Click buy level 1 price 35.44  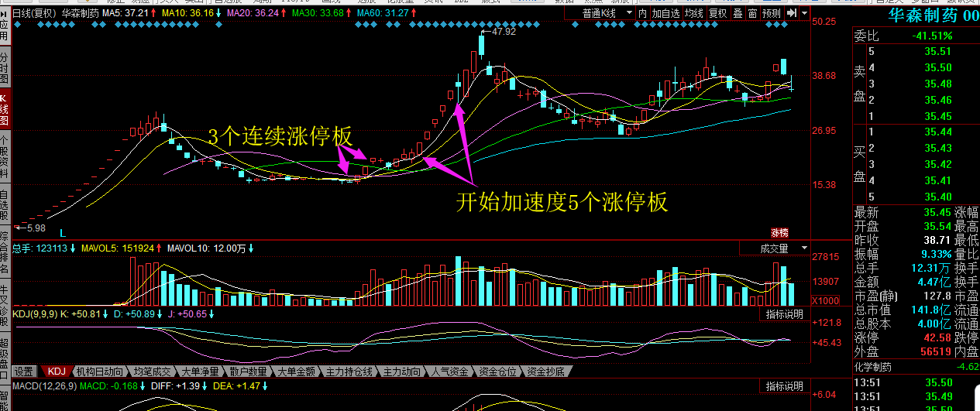(x=937, y=132)
